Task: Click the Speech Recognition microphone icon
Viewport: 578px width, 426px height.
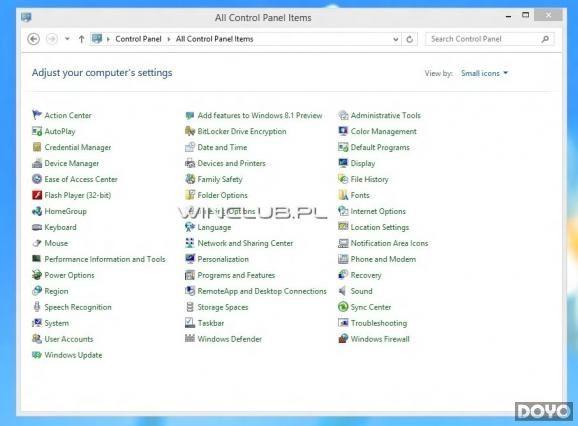Action: [x=37, y=307]
